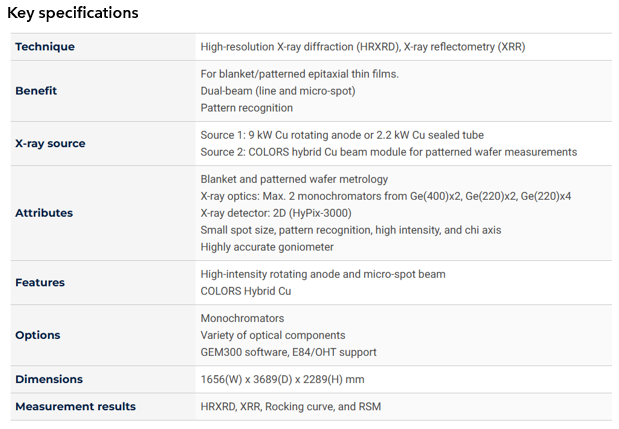The width and height of the screenshot is (619, 429).
Task: Click the "Measurement results" row label
Action: [75, 407]
